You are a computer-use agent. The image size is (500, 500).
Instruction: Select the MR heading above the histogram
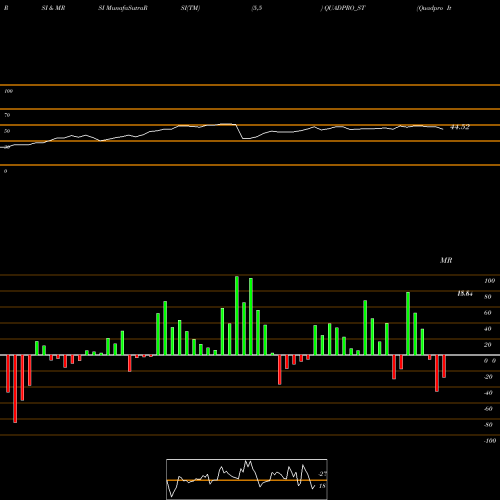[x=446, y=261]
